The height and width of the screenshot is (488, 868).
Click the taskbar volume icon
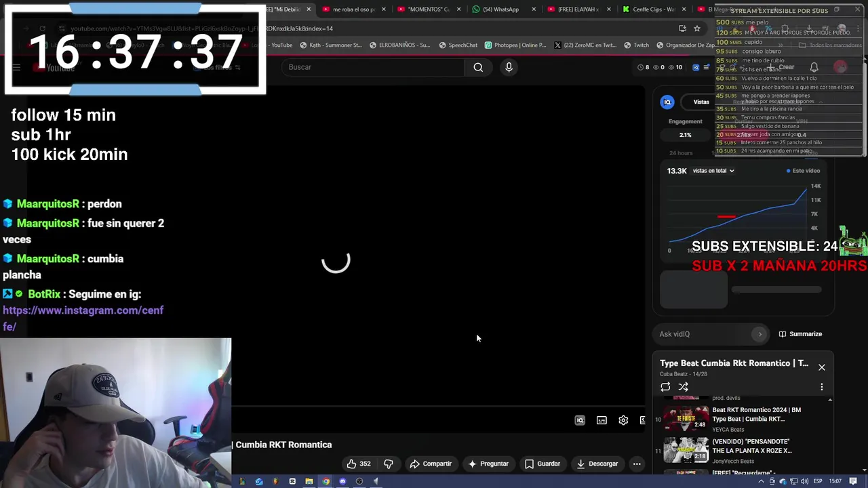pos(804,481)
